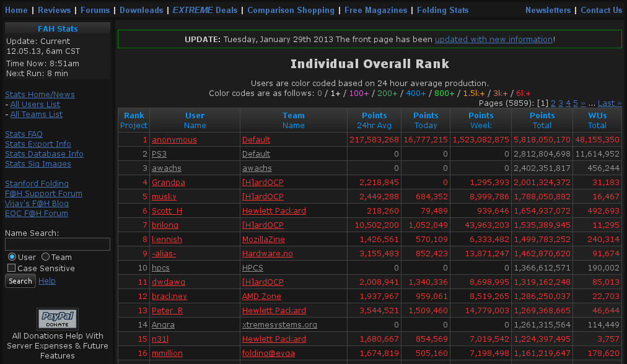Viewport: 627px width, 364px height.
Task: Sort by Points Total column header
Action: (x=542, y=120)
